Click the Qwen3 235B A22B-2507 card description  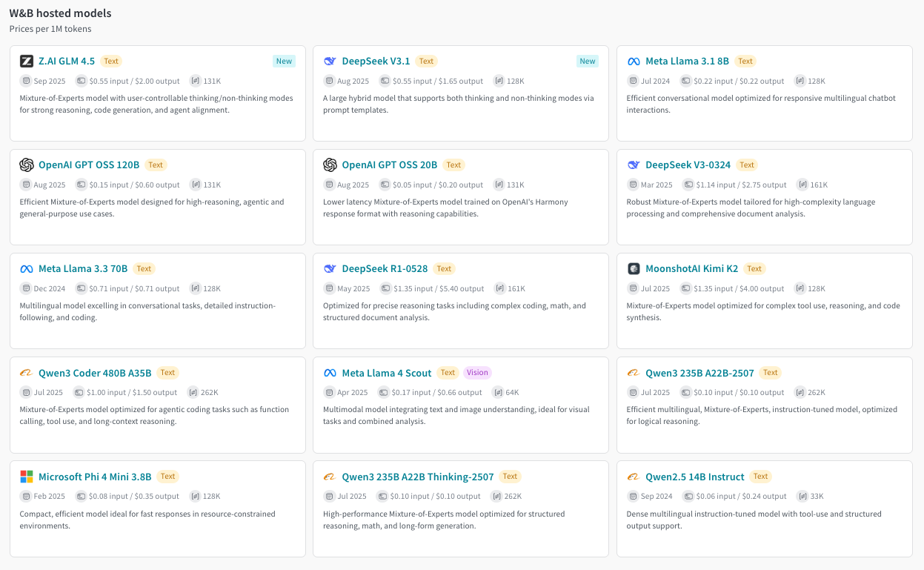[762, 415]
